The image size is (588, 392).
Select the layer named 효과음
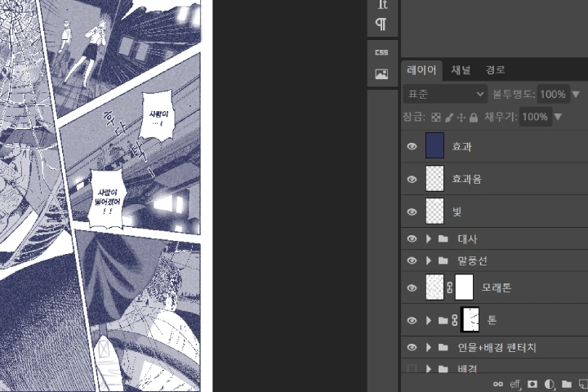pos(467,180)
